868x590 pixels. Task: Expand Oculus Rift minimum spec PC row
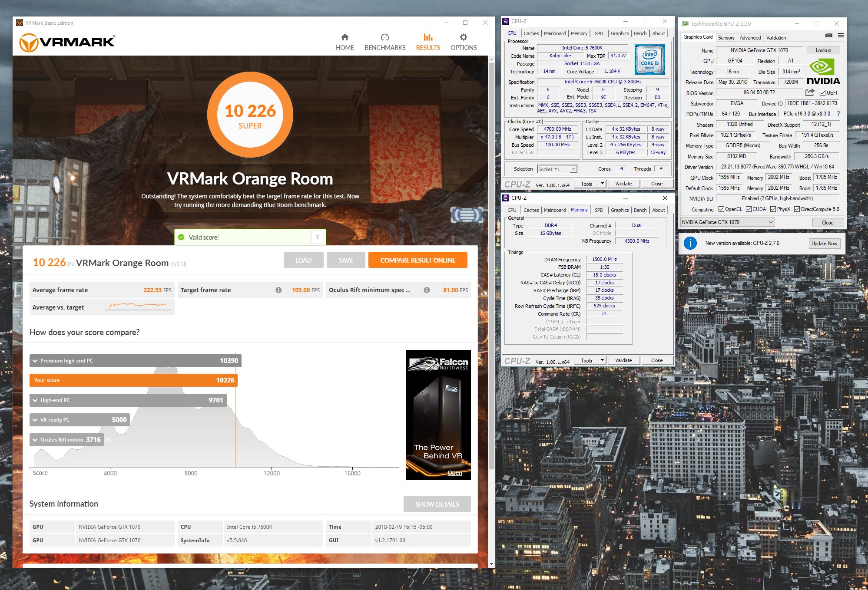pos(66,440)
